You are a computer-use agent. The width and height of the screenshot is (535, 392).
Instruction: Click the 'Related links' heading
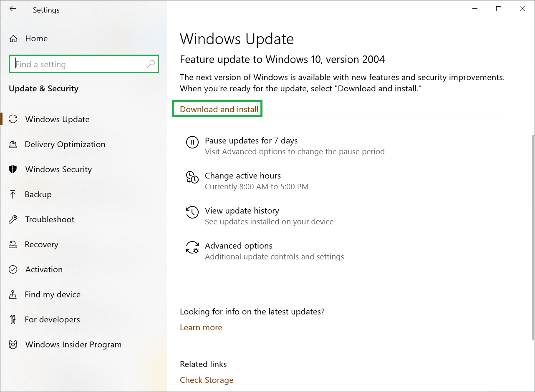[203, 364]
